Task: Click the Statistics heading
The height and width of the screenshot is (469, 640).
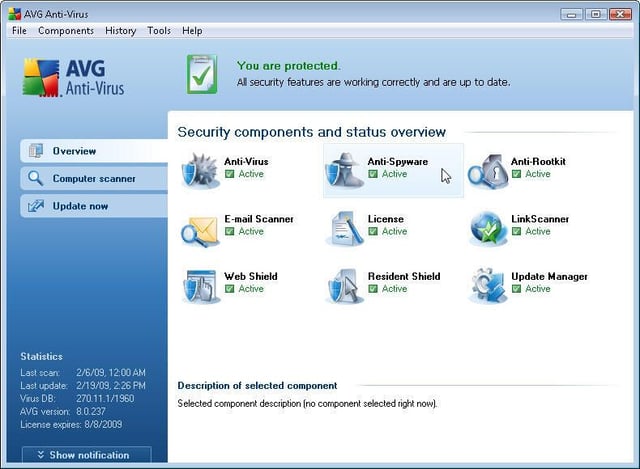Action: point(41,356)
